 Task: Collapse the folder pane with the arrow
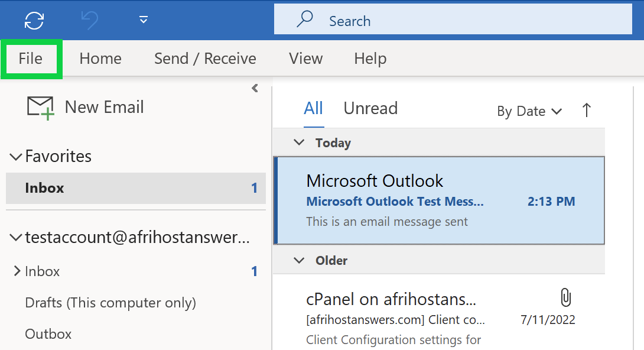click(255, 89)
